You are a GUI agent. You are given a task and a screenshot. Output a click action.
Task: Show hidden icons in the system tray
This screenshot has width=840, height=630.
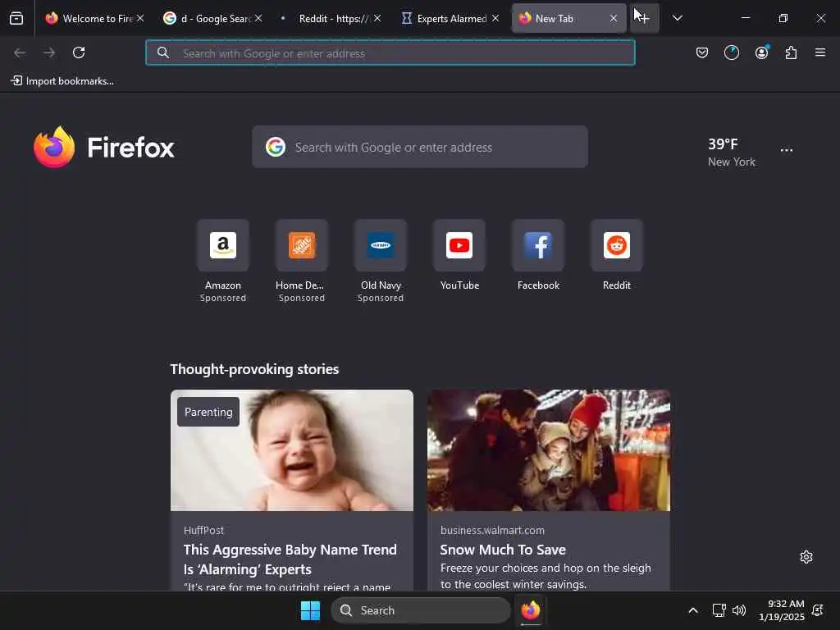click(x=692, y=610)
